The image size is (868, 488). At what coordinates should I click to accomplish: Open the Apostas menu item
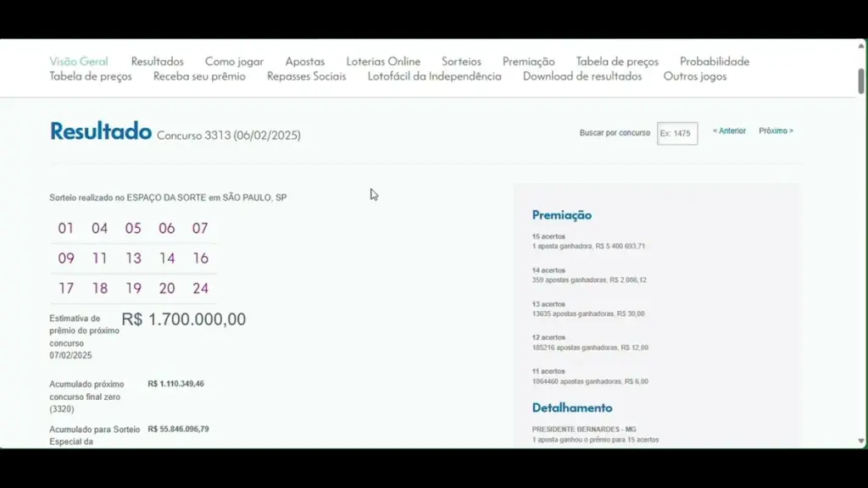[305, 61]
